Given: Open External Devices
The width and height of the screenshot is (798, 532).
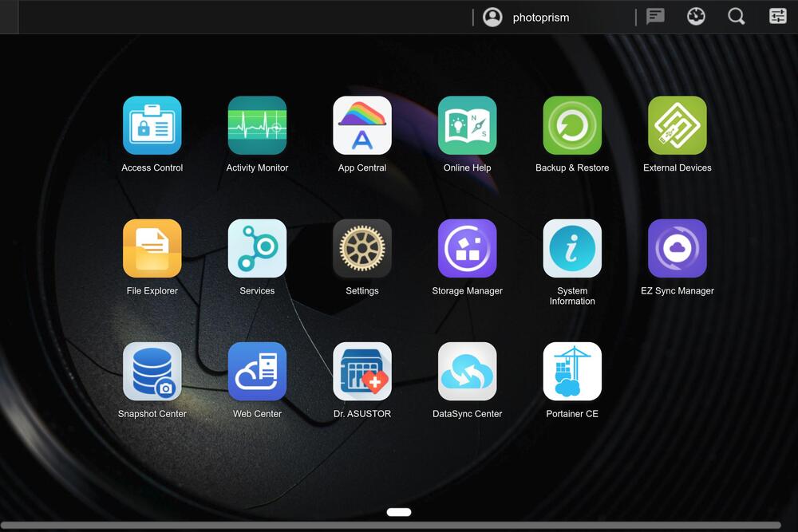Looking at the screenshot, I should 678,125.
